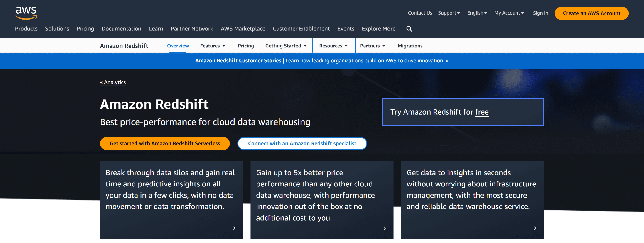The height and width of the screenshot is (243, 644).
Task: Open the Gain up to 5x better price card
Action: tap(322, 200)
